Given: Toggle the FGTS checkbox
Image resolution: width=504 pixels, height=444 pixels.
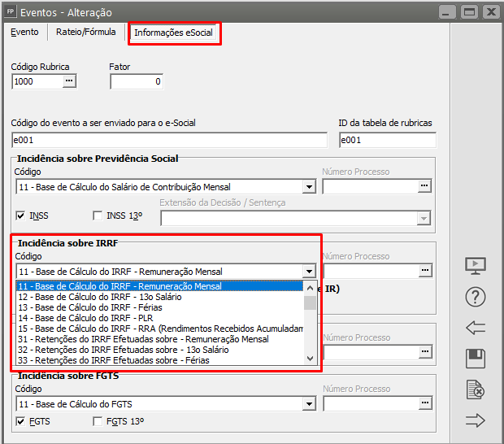Looking at the screenshot, I should (20, 421).
